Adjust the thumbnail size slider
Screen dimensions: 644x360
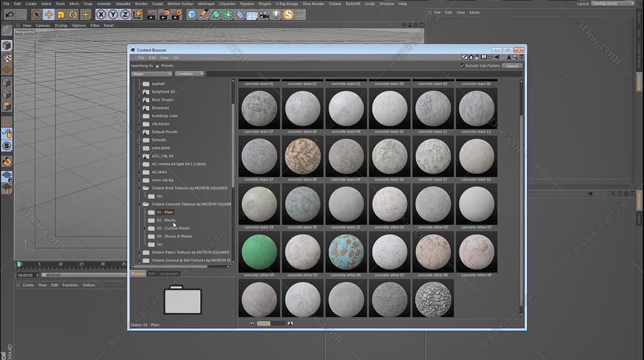270,323
